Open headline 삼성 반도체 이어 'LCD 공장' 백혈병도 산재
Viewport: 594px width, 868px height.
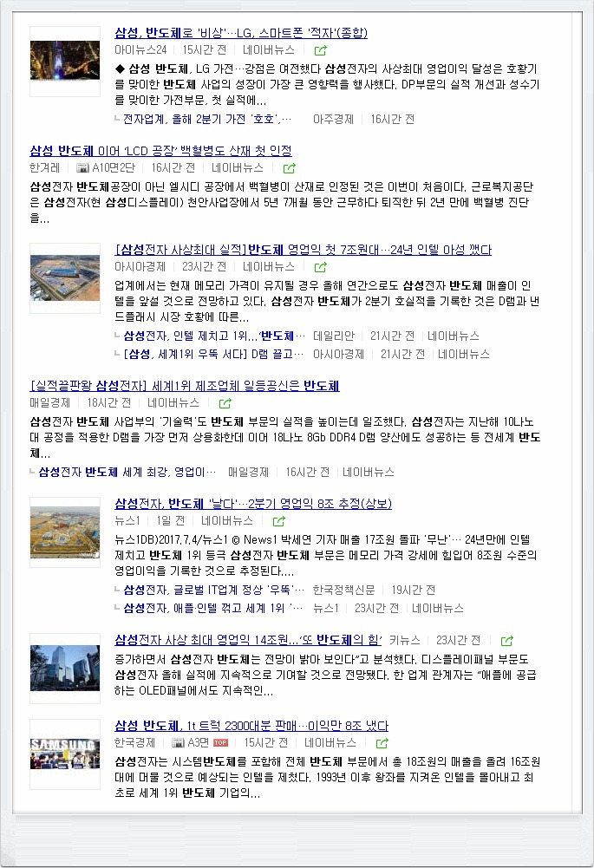pos(160,151)
